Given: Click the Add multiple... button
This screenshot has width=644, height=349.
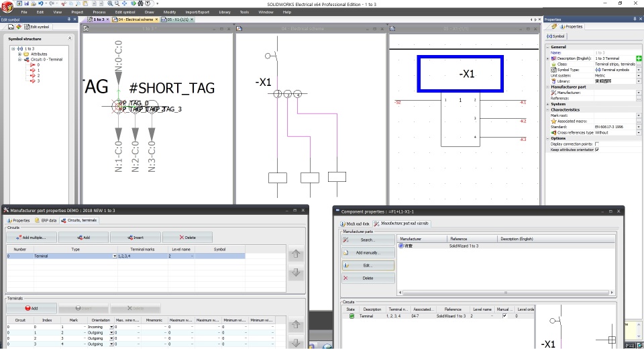Looking at the screenshot, I should (x=32, y=238).
